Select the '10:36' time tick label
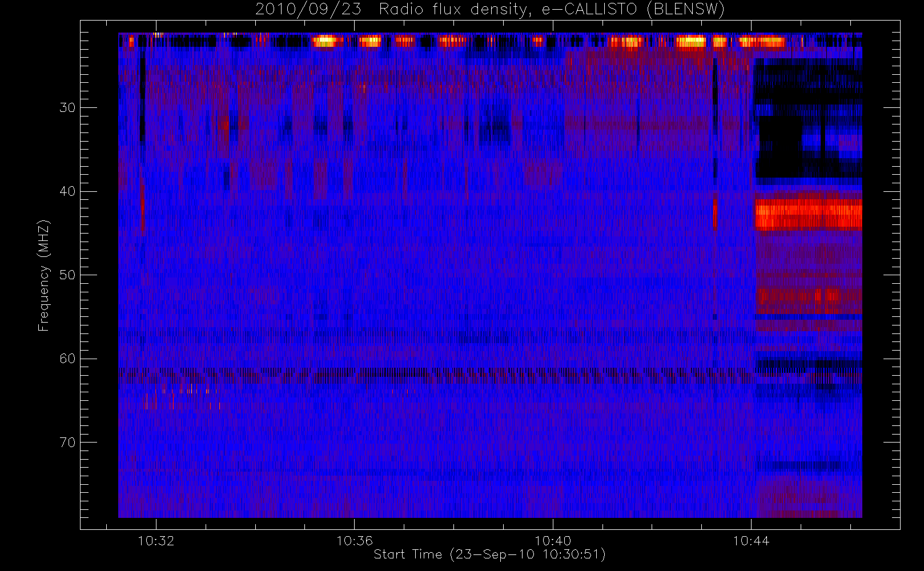Image resolution: width=924 pixels, height=571 pixels. coord(354,541)
